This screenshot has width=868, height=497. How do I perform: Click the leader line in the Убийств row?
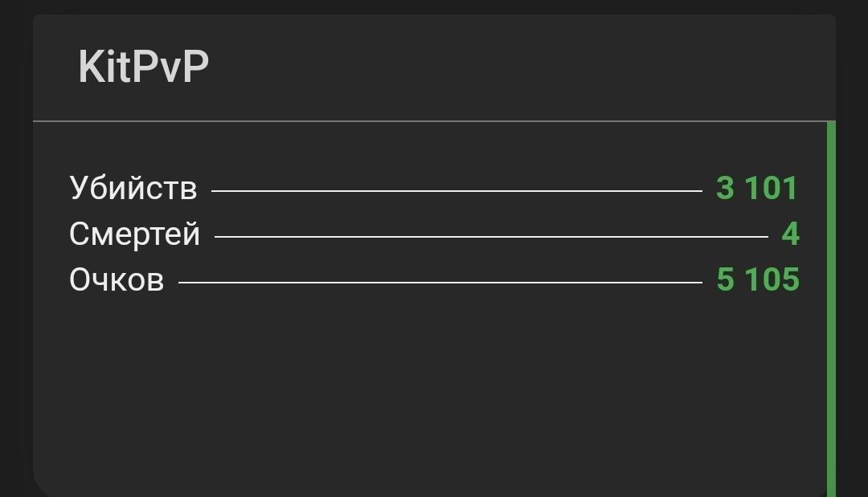(x=457, y=191)
